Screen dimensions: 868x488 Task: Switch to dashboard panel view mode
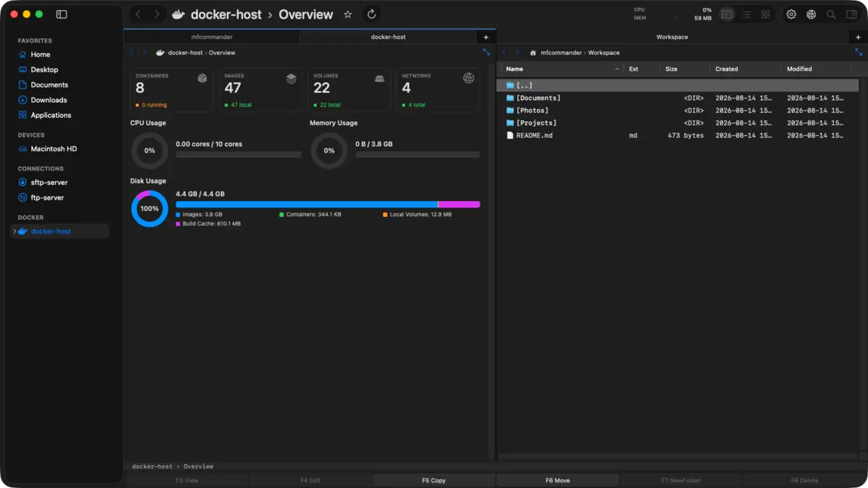(727, 14)
